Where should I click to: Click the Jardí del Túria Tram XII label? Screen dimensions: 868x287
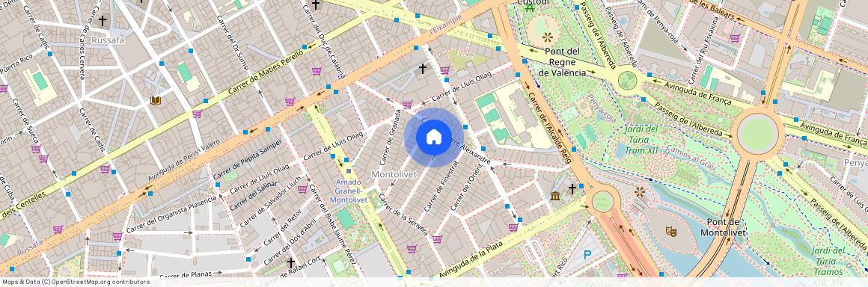(x=641, y=139)
